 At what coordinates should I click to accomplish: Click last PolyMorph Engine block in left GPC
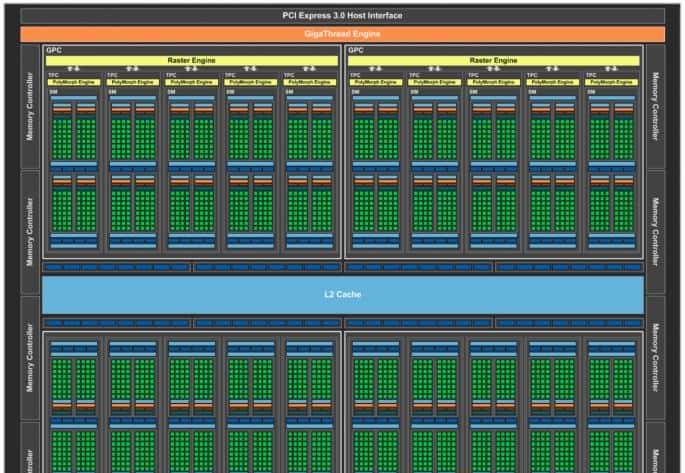[x=311, y=81]
